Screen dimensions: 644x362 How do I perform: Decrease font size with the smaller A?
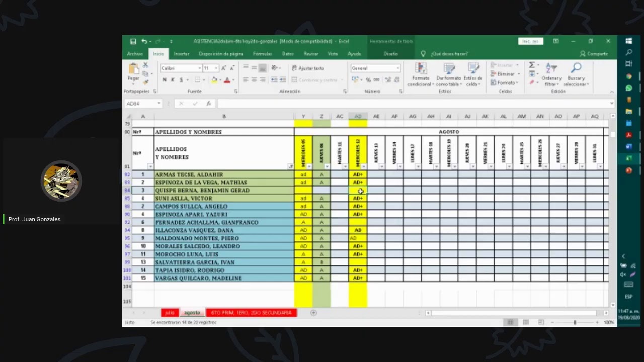click(x=232, y=68)
